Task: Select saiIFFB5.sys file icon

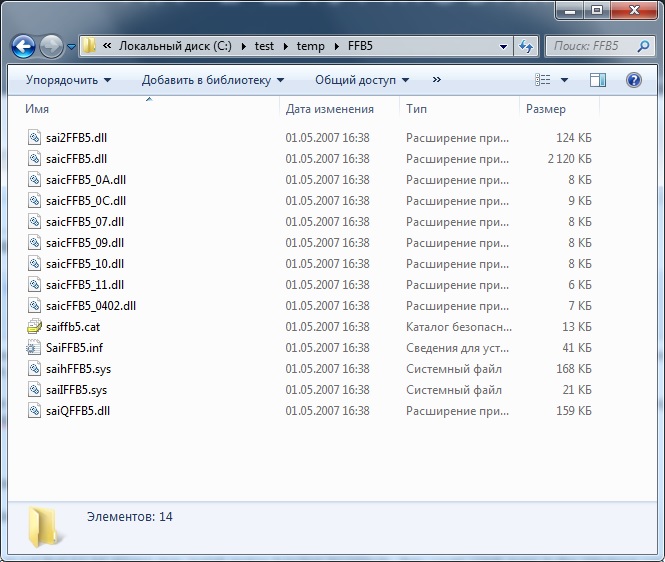Action: tap(34, 389)
